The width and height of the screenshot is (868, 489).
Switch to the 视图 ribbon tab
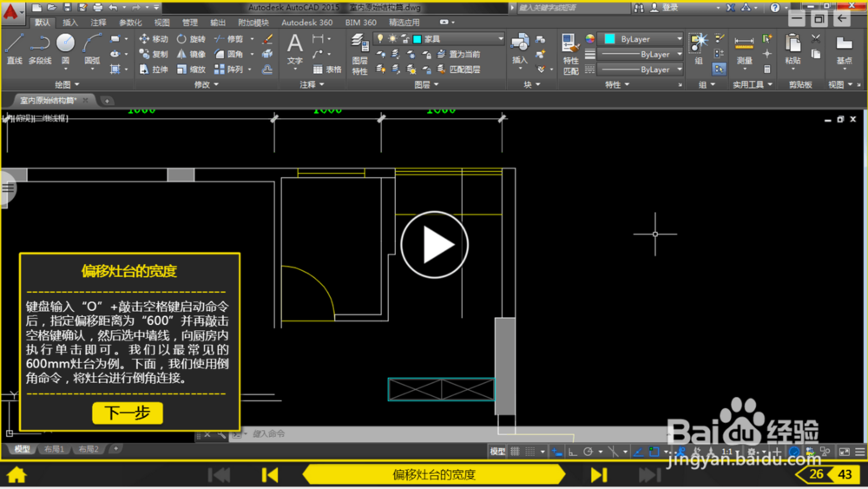click(x=161, y=23)
